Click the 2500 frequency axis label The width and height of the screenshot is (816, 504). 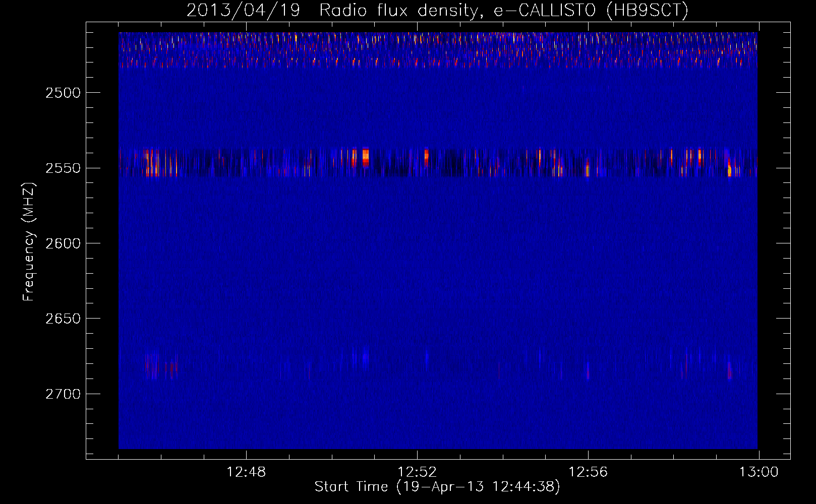click(x=63, y=93)
